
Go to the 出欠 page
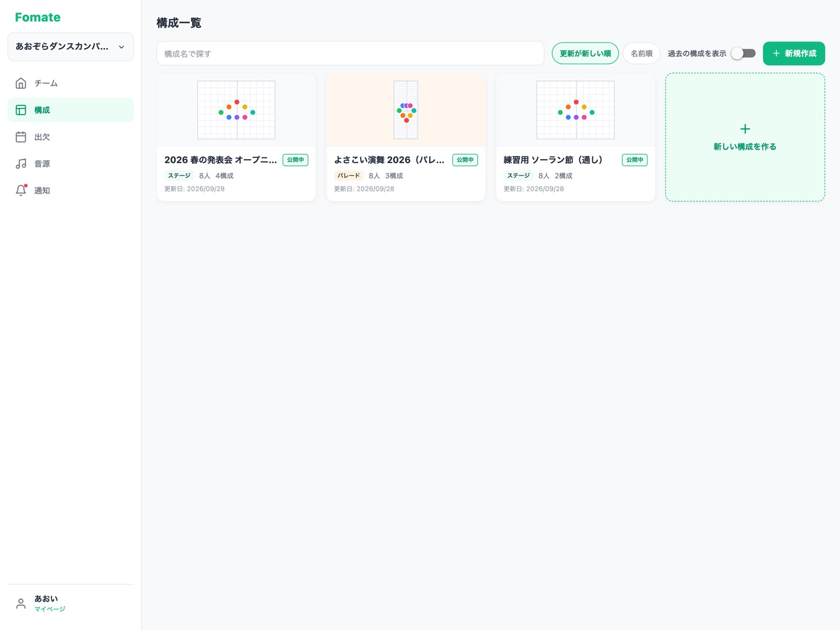[70, 137]
